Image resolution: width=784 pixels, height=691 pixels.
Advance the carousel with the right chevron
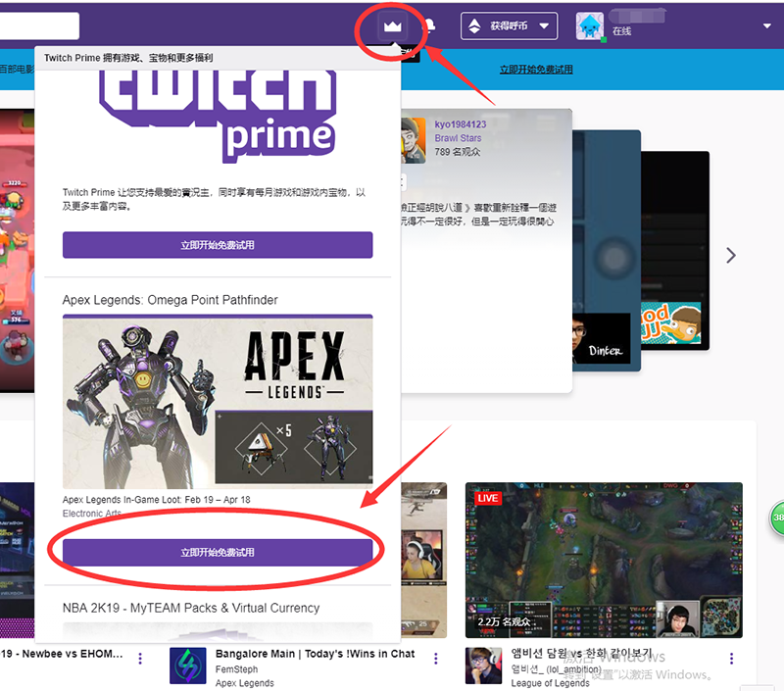point(730,256)
